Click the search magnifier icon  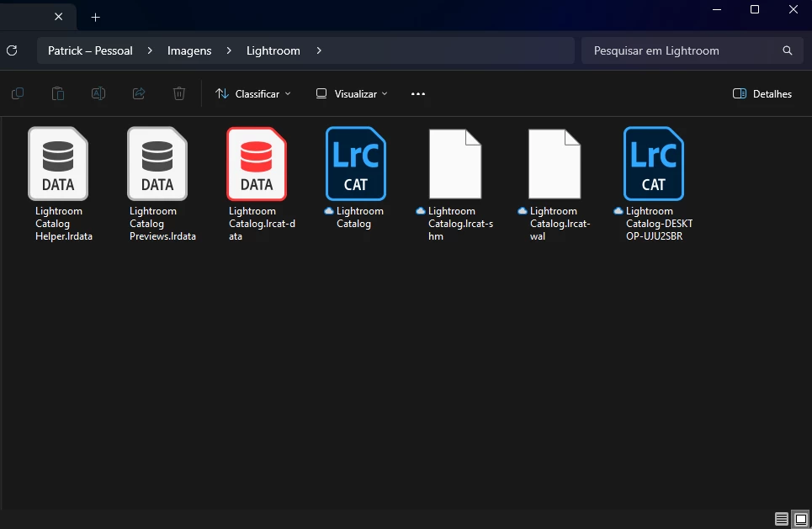coord(787,50)
